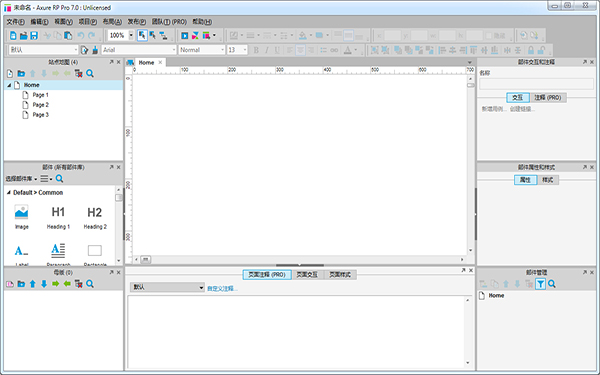Open the 选择部件库 library dropdown

pos(21,179)
